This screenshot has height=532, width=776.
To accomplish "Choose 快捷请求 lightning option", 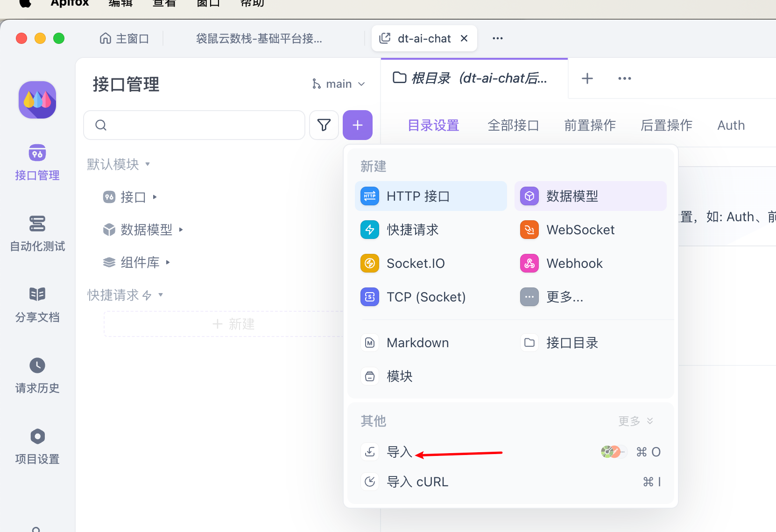I will pos(430,230).
